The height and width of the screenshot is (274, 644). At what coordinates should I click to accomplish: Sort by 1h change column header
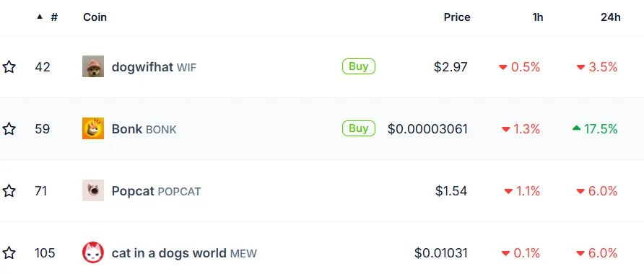(538, 17)
